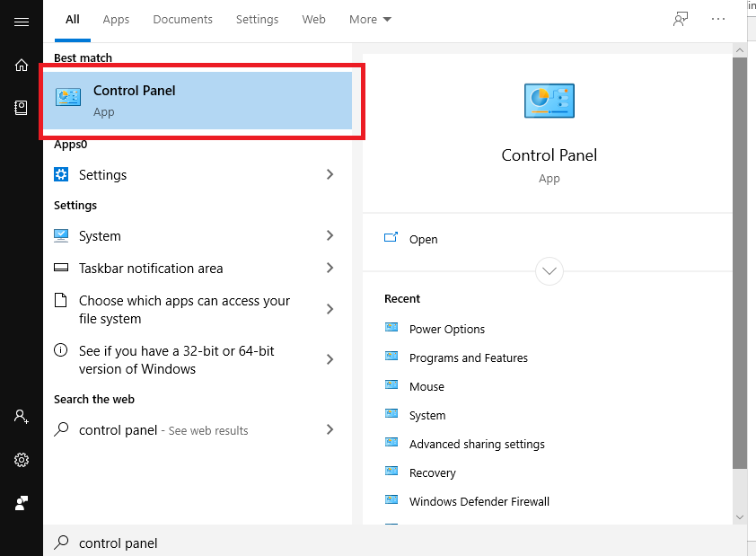Click the feedback icon at top right
Viewport: 756px width, 556px height.
click(x=681, y=19)
